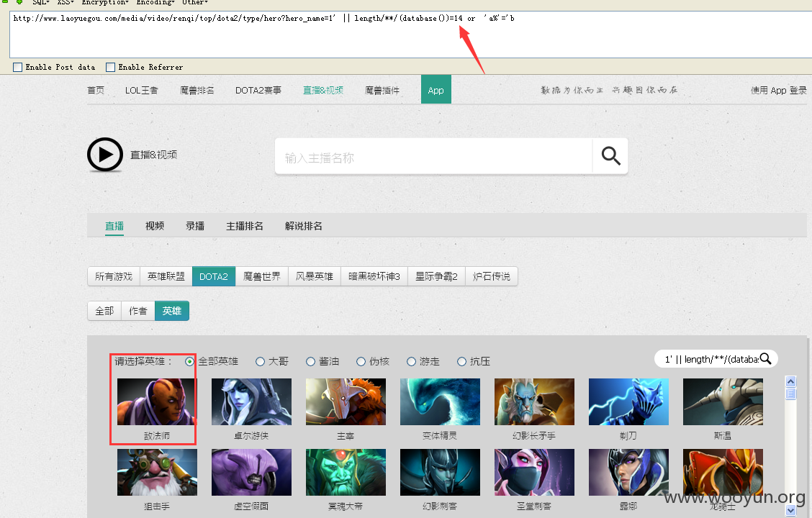Open the 魔兽插件 nav link
812x518 pixels.
coord(382,90)
